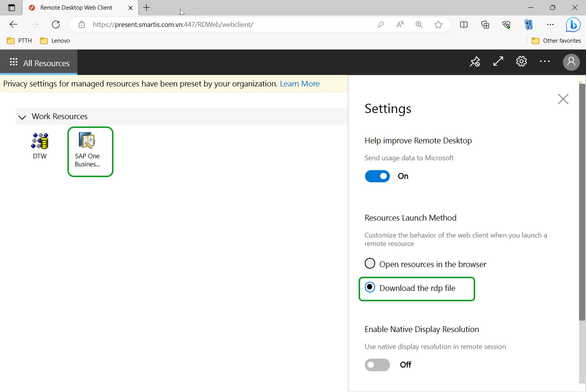This screenshot has width=586, height=392.
Task: Click the Help improve Remote Desktop heading
Action: coord(418,141)
